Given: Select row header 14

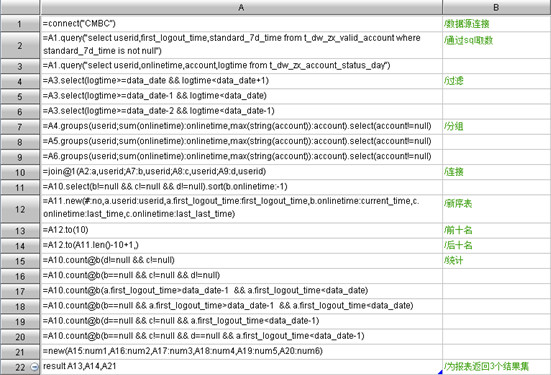Looking at the screenshot, I should (x=20, y=245).
